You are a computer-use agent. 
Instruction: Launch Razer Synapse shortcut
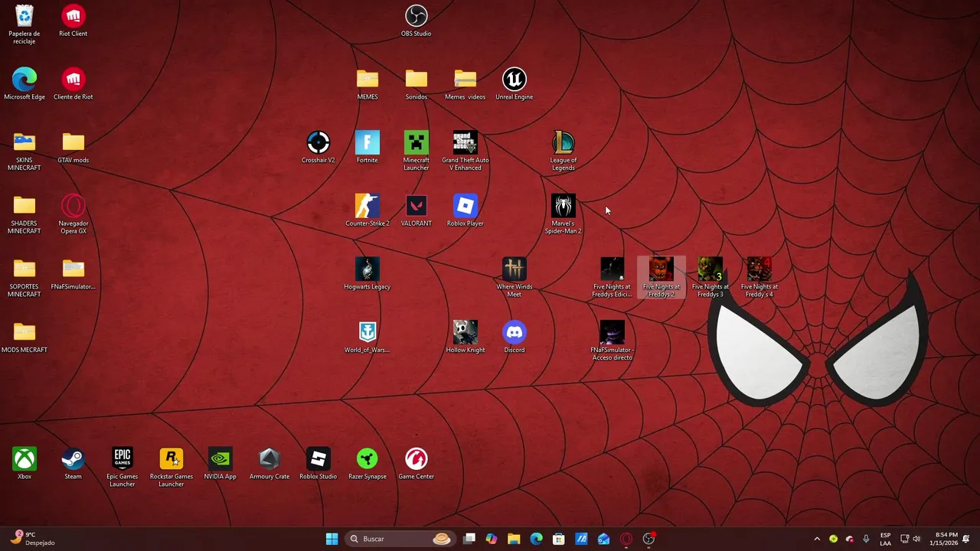click(x=367, y=465)
